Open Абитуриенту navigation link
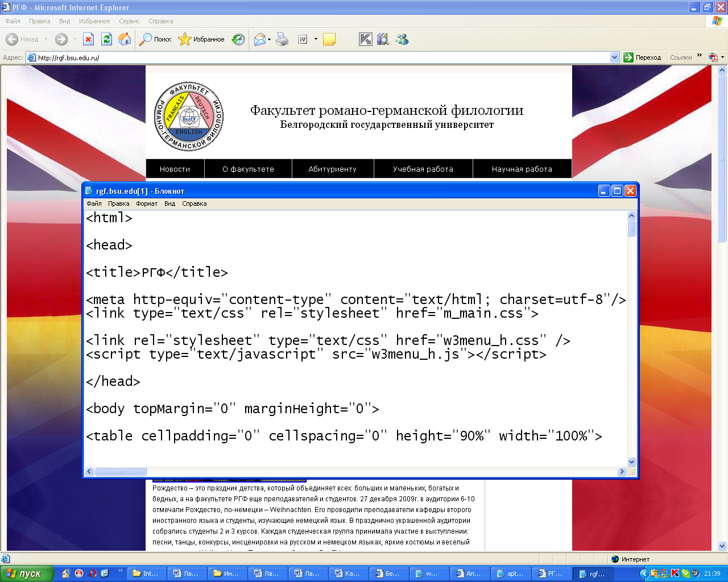The height and width of the screenshot is (582, 728). coord(332,169)
